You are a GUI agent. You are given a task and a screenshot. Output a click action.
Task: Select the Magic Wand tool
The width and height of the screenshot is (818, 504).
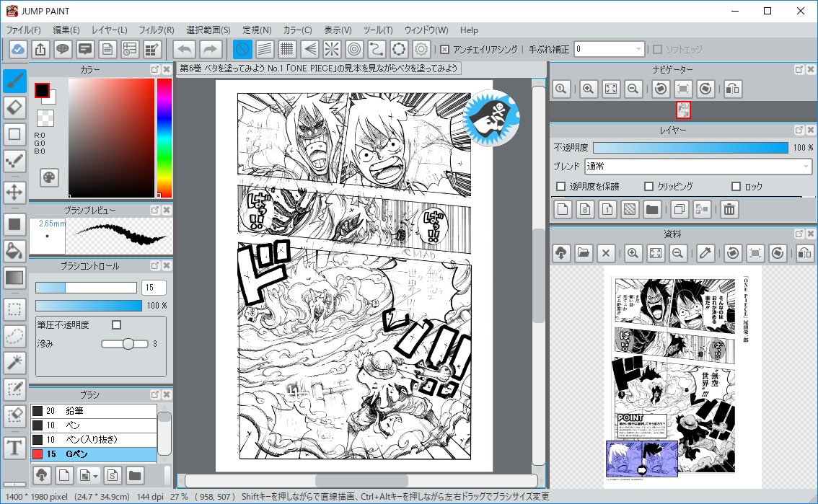14,362
